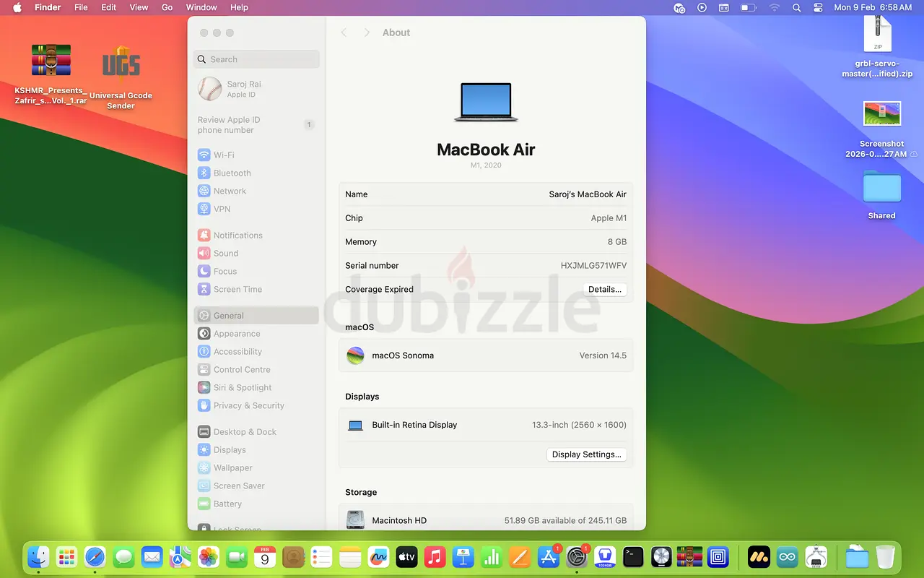Select Bluetooth in the settings sidebar
924x578 pixels.
232,173
